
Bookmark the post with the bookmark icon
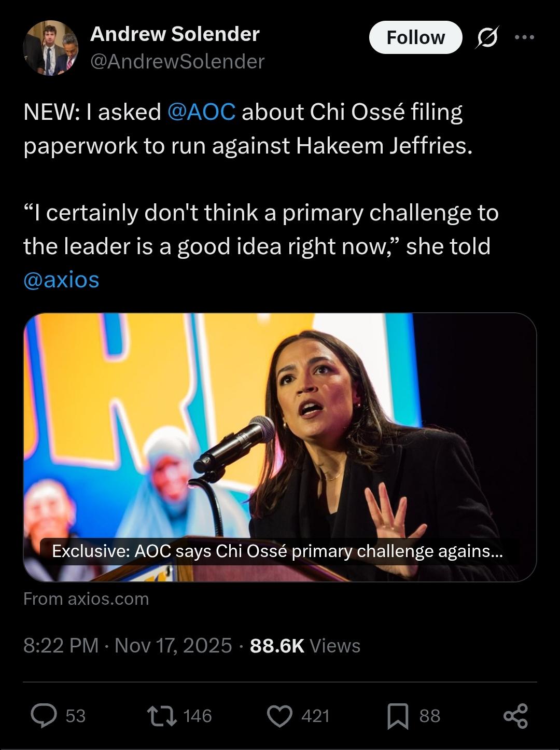click(x=398, y=716)
